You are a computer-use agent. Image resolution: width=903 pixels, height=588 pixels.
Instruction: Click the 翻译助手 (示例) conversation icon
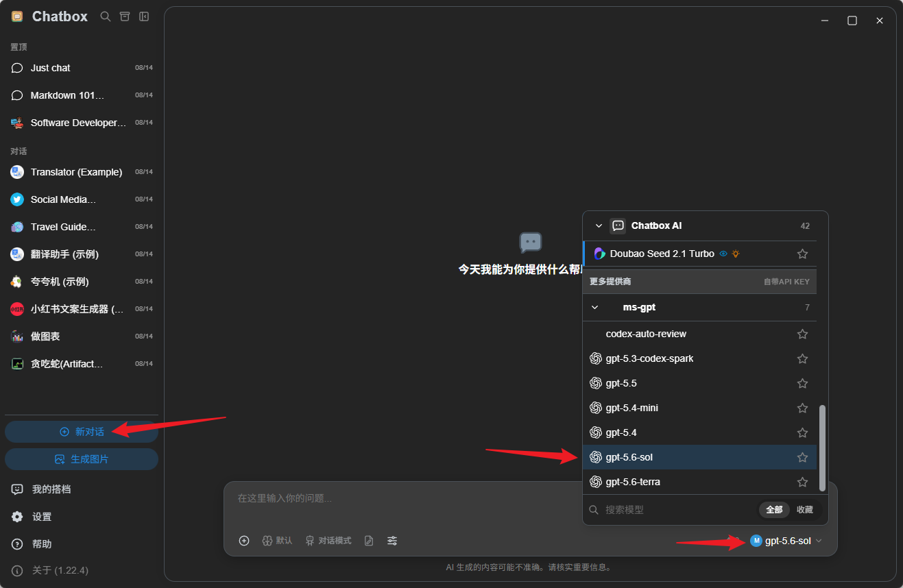17,254
